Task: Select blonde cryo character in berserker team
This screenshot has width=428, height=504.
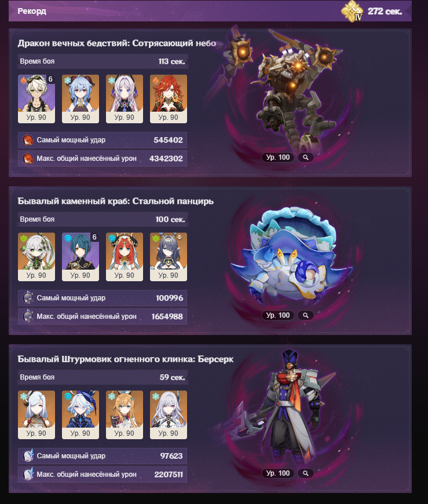Action: click(125, 415)
